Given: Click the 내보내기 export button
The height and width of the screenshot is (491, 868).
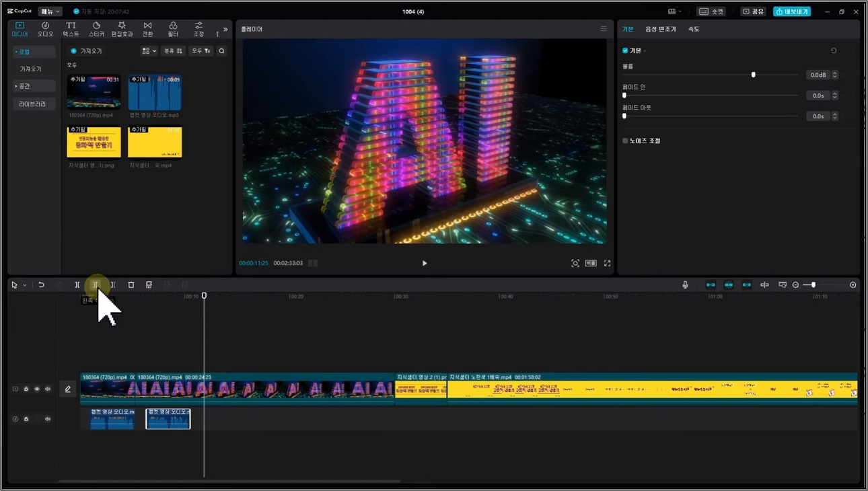Looking at the screenshot, I should [792, 11].
